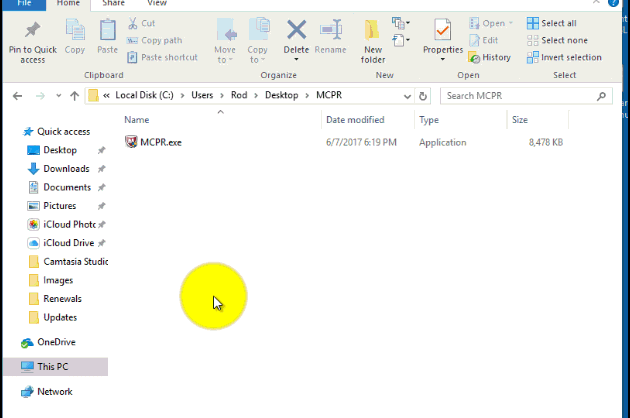The height and width of the screenshot is (418, 630).
Task: Click the Rename icon
Action: tap(331, 30)
